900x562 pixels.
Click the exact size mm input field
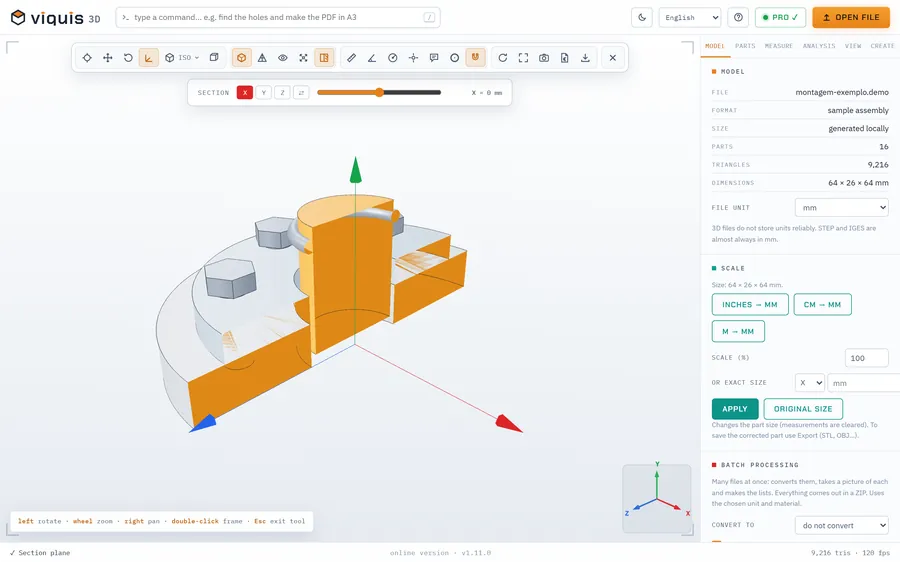point(864,382)
